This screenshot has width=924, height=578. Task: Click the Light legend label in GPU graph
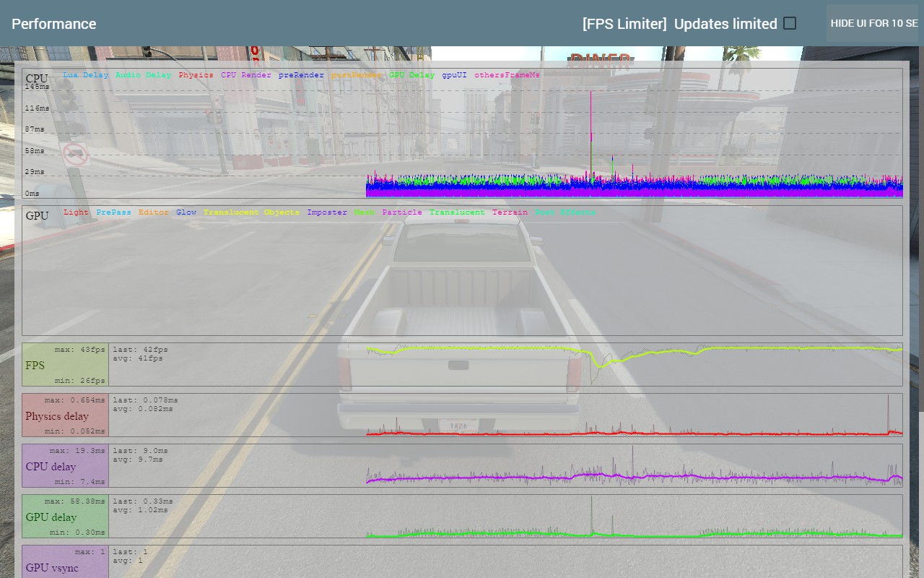76,212
